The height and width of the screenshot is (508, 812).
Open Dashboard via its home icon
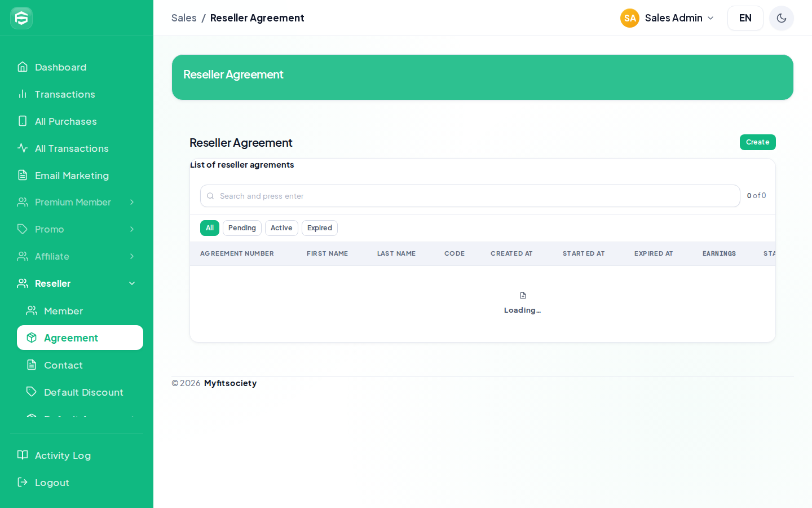click(23, 67)
